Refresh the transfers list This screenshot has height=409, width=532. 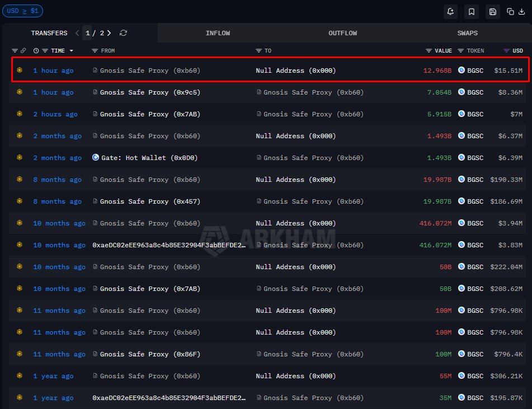pyautogui.click(x=123, y=33)
